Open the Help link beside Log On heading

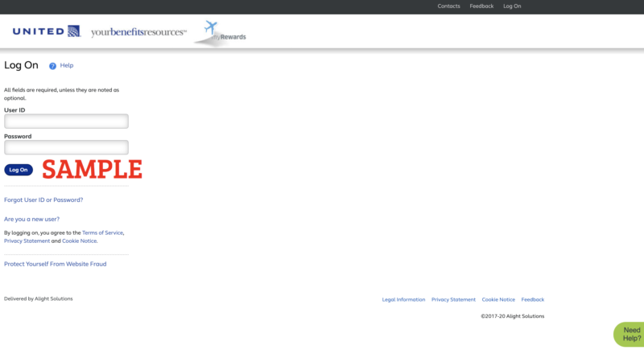tap(67, 65)
